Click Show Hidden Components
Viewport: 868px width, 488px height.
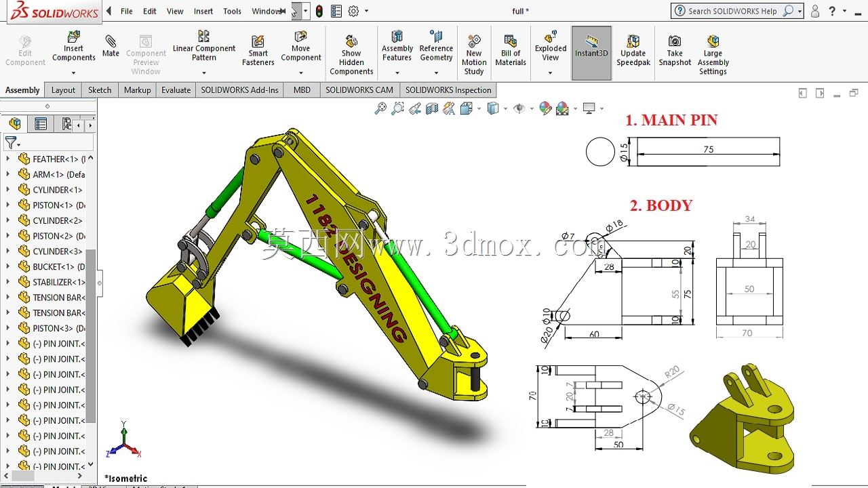tap(351, 55)
